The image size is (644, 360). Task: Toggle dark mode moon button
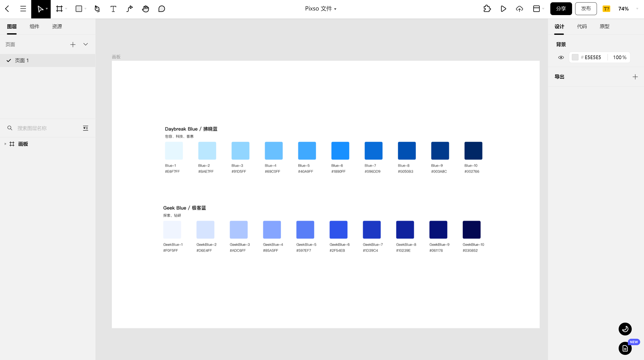click(625, 329)
